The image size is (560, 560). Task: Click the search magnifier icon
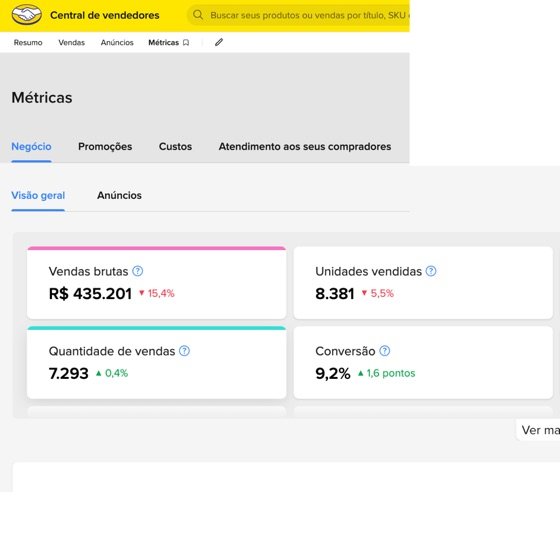point(198,15)
